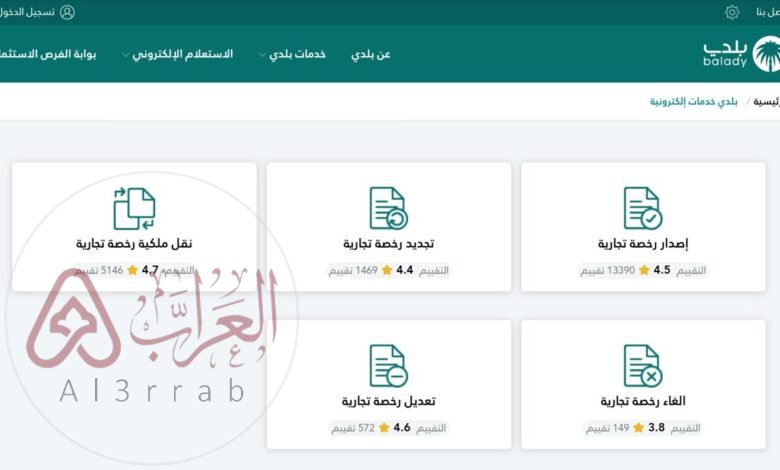780x470 pixels.
Task: Open the خدمات بلدي menu
Action: [x=297, y=54]
